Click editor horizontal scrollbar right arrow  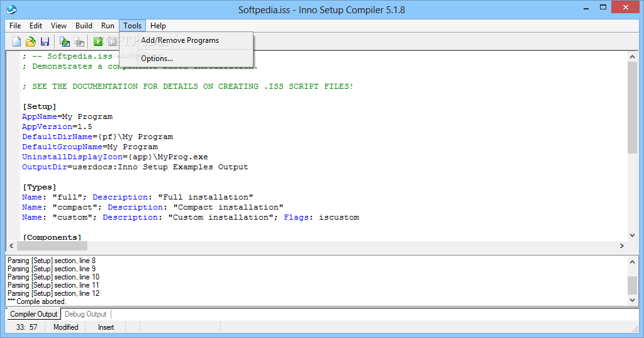click(x=622, y=246)
